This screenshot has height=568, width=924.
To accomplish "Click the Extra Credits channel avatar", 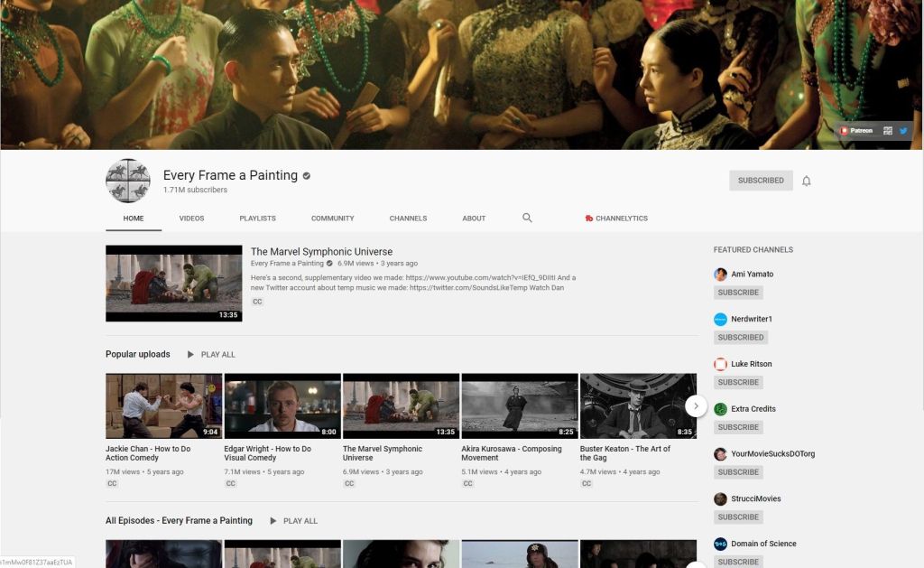I will 720,409.
